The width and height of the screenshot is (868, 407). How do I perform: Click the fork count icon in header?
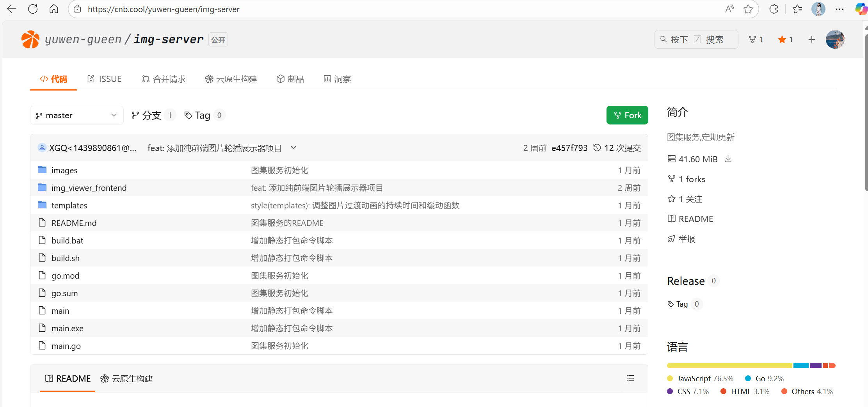click(752, 39)
